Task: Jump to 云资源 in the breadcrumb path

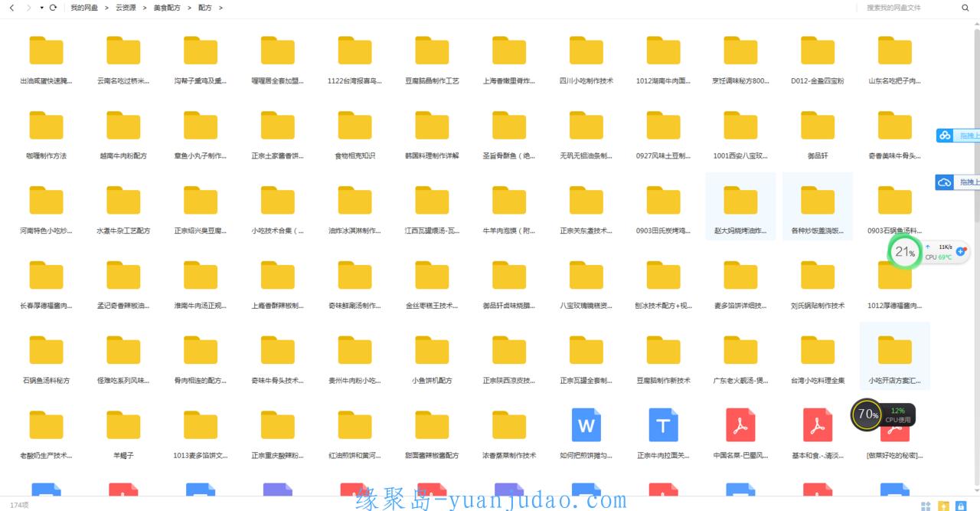Action: [126, 8]
